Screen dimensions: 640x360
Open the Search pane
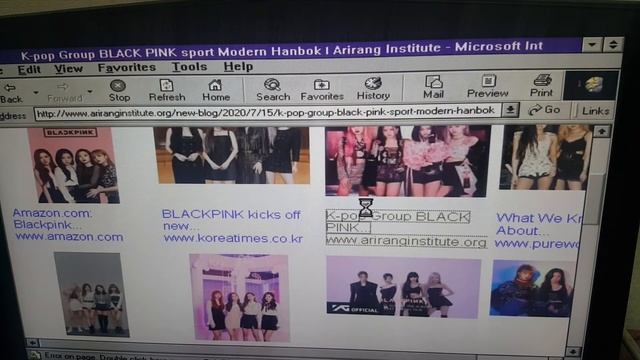pyautogui.click(x=273, y=90)
